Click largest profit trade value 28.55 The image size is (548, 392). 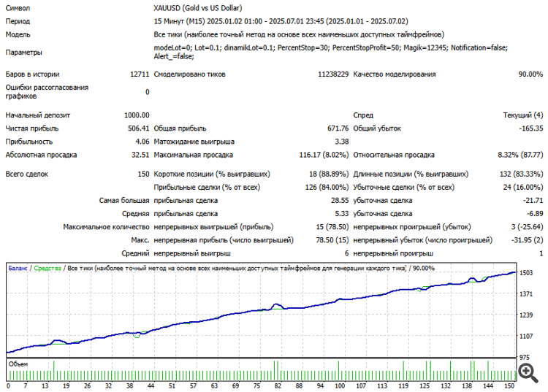click(x=340, y=201)
